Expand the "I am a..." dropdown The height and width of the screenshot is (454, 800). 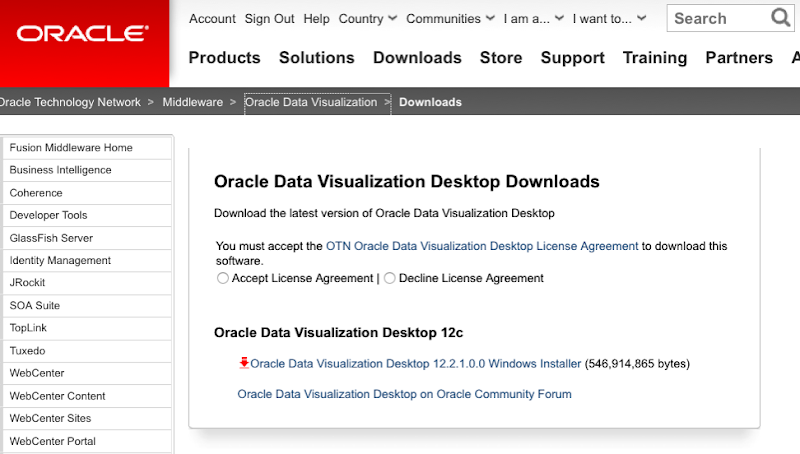pyautogui.click(x=533, y=18)
